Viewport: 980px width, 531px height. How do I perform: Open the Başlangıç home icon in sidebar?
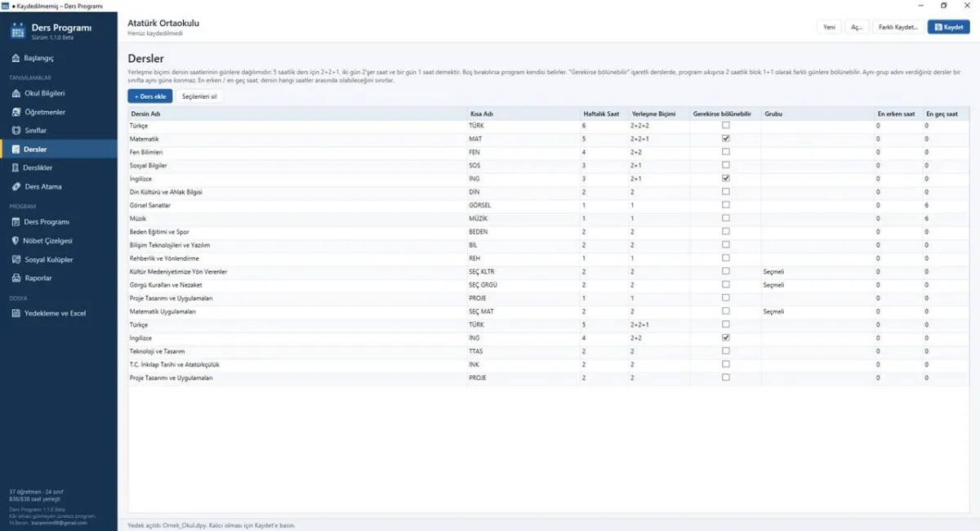(x=16, y=58)
